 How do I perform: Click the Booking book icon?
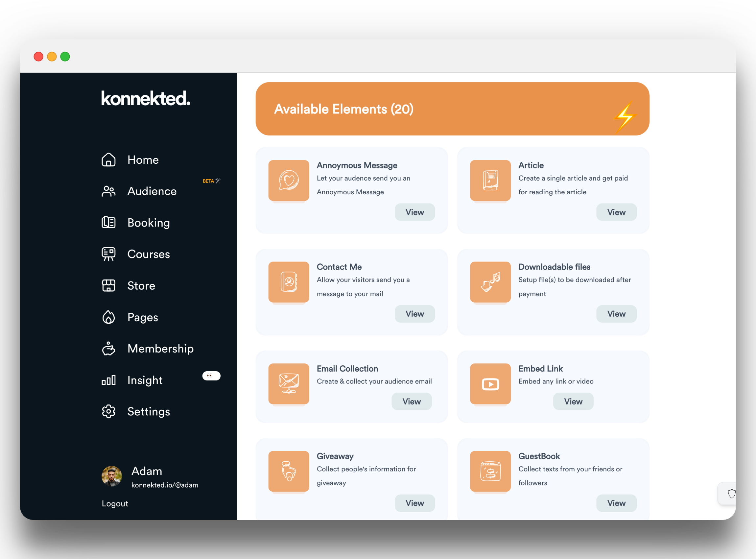click(x=108, y=223)
